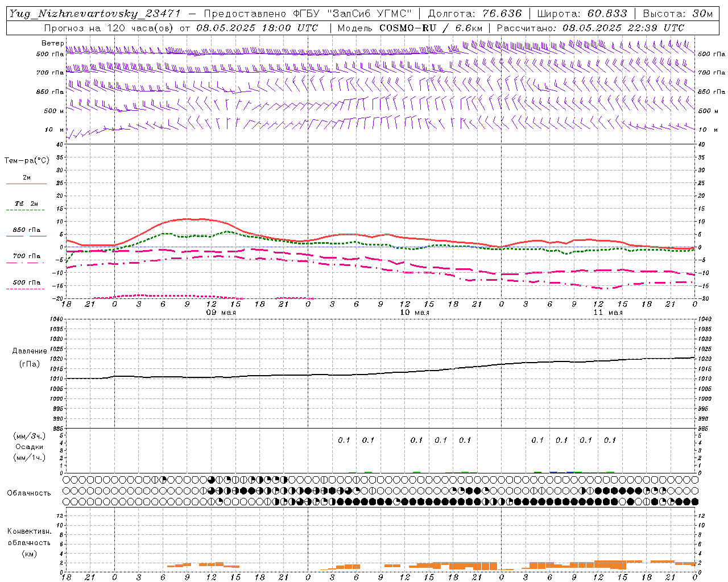Click the Тем-ра(°C) temperature panel label
This screenshot has height=582, width=728.
(27, 160)
